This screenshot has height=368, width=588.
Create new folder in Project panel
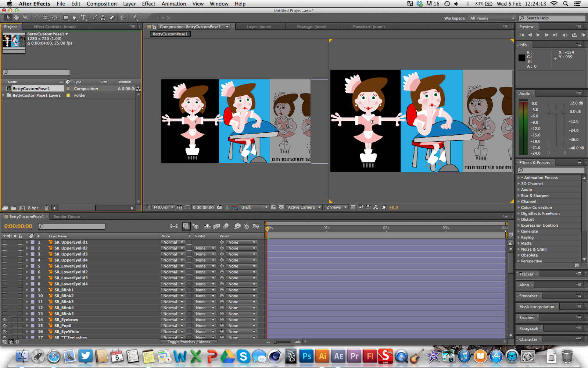(14, 208)
